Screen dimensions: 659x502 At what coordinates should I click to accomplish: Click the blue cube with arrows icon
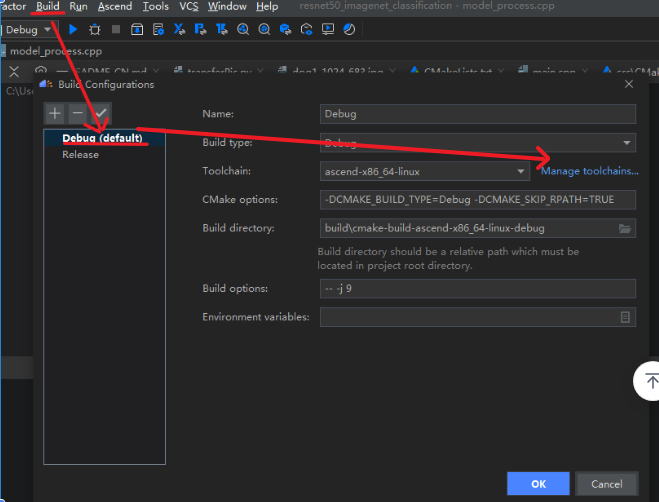pyautogui.click(x=285, y=29)
